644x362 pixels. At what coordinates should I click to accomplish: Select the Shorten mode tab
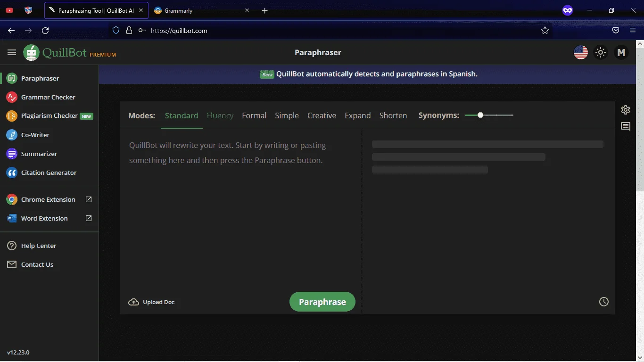pyautogui.click(x=393, y=115)
